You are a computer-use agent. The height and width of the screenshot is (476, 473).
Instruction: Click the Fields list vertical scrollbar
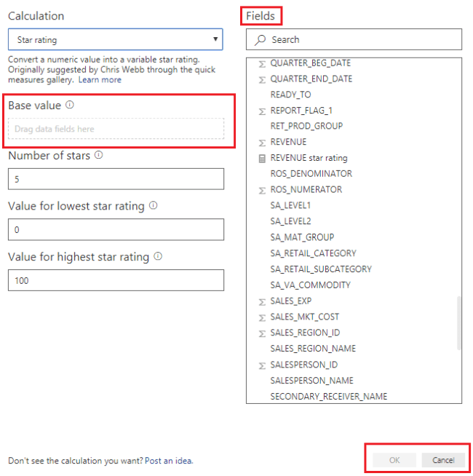click(459, 323)
